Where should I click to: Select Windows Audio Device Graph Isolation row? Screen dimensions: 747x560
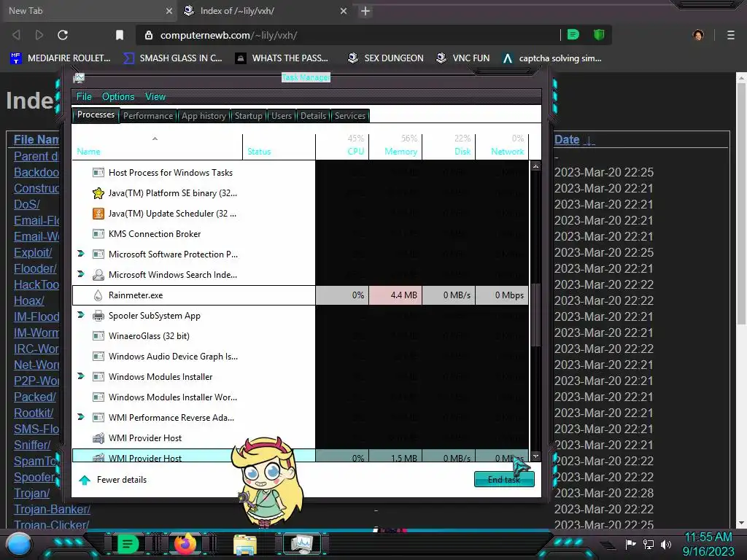[x=300, y=356]
